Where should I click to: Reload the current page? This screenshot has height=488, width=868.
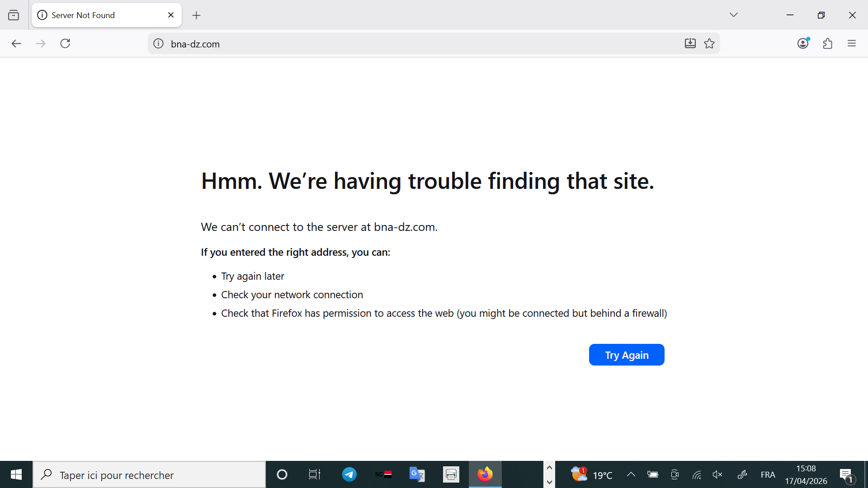click(x=65, y=43)
